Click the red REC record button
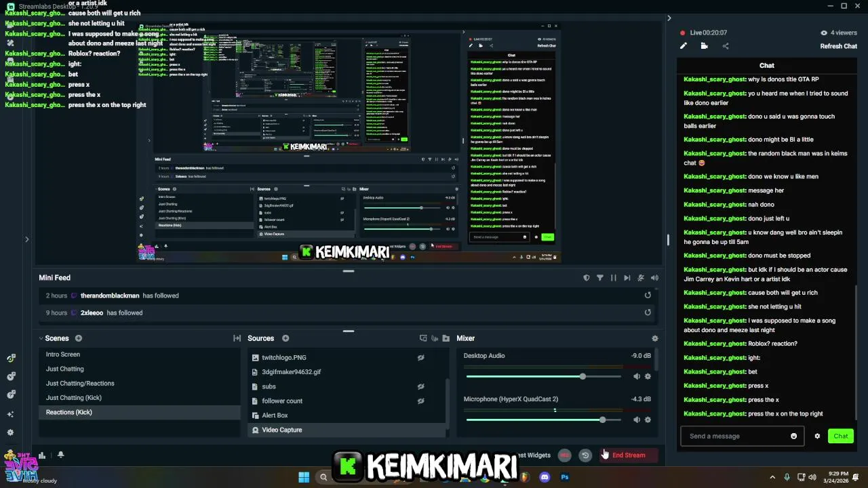 (x=564, y=455)
